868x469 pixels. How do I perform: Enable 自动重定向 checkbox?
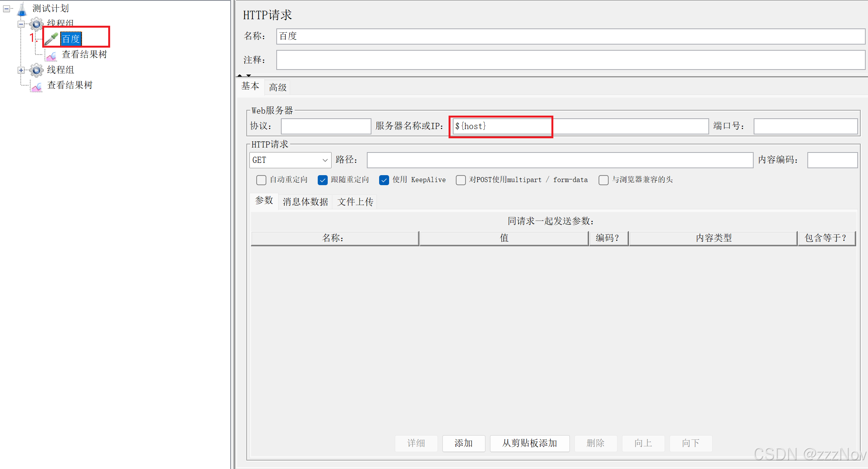(261, 180)
